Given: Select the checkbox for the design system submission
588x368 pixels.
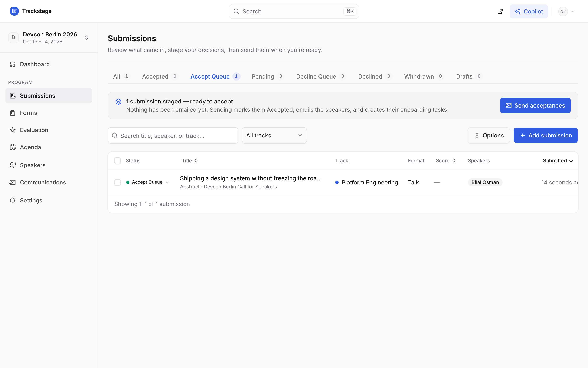Looking at the screenshot, I should tap(118, 182).
